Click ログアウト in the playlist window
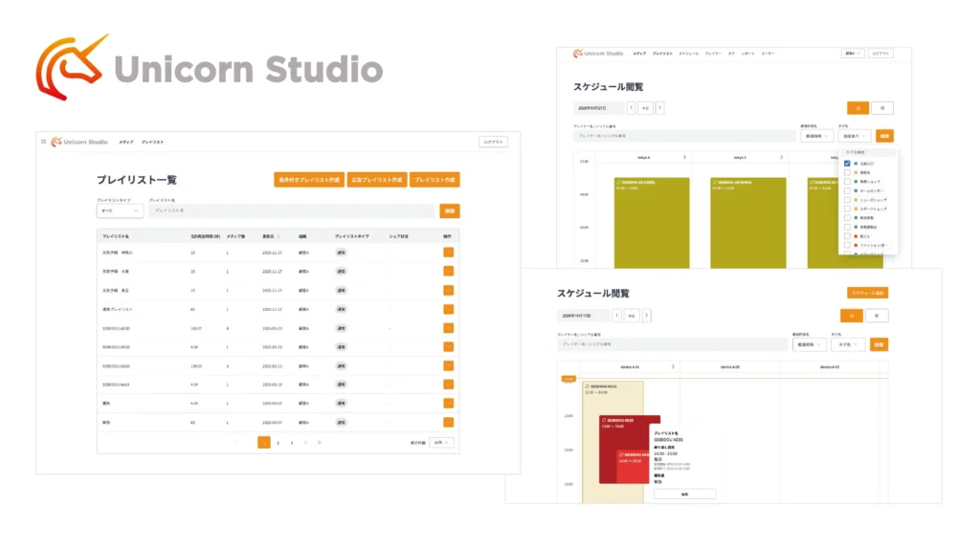This screenshot has height=551, width=980. [493, 142]
